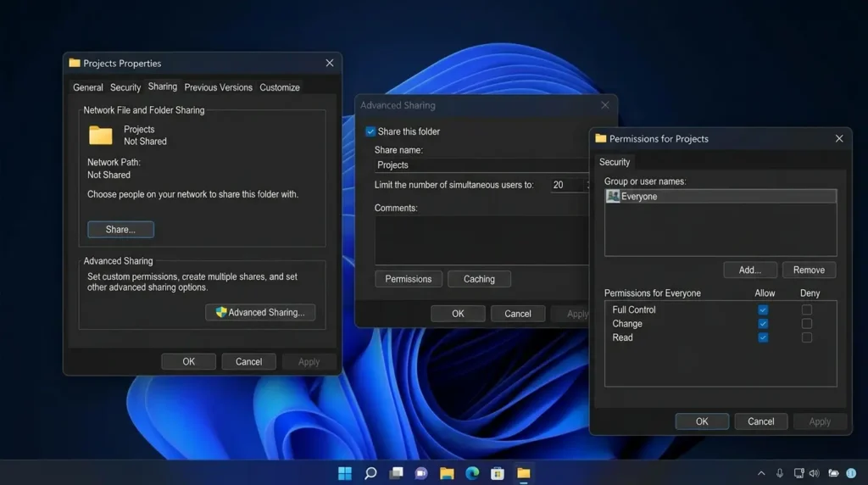Click Apply in Projects Properties

[x=309, y=361]
